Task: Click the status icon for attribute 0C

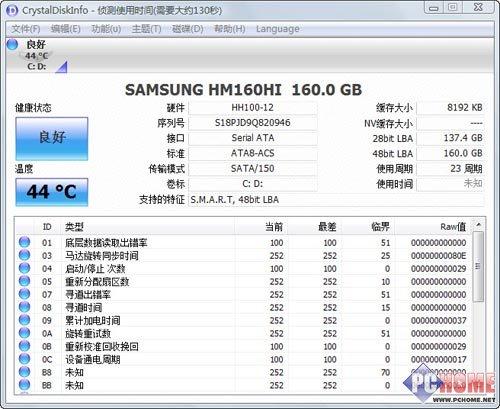Action: (x=24, y=359)
